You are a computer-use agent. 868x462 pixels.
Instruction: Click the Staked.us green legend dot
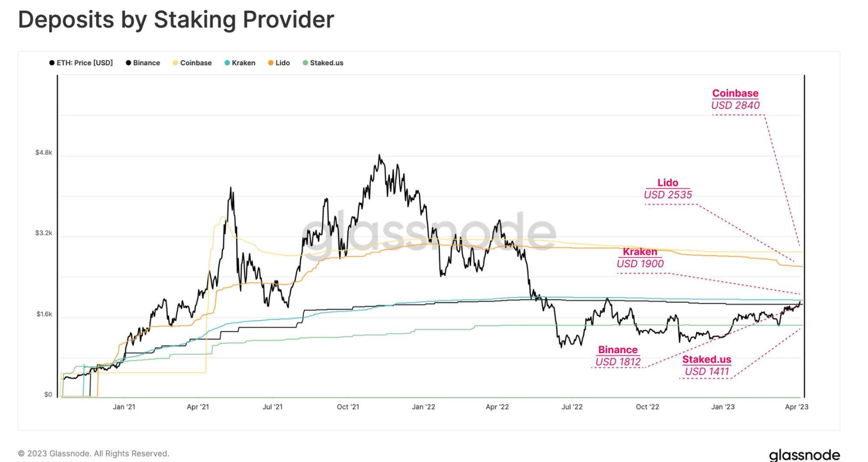(305, 63)
